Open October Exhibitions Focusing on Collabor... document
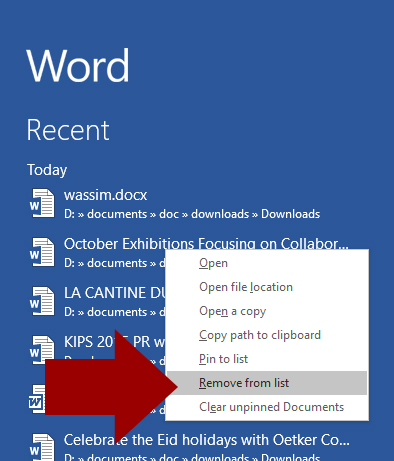This screenshot has height=461, width=394. (206, 243)
